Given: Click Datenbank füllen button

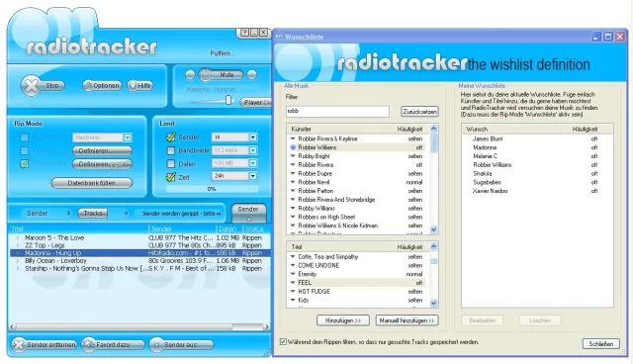Looking at the screenshot, I should pyautogui.click(x=92, y=183).
